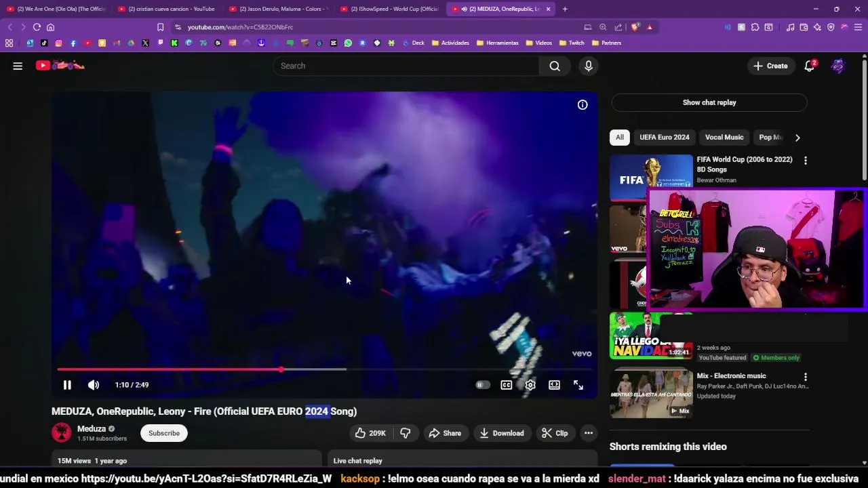Open options for FIFA World Cup 8D Songs
The image size is (868, 488).
806,161
